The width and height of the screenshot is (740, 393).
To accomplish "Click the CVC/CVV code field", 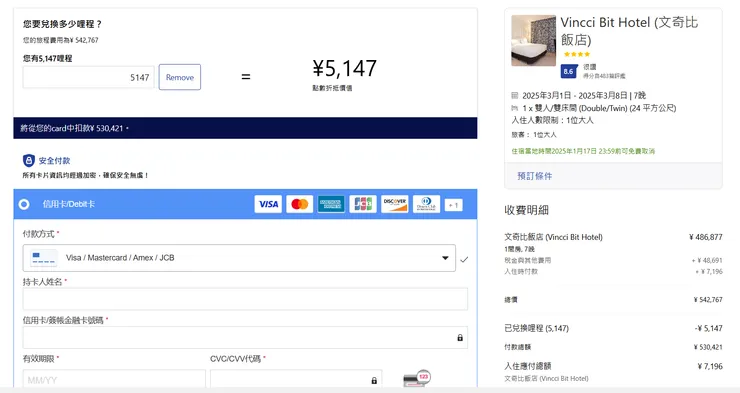I will [296, 379].
